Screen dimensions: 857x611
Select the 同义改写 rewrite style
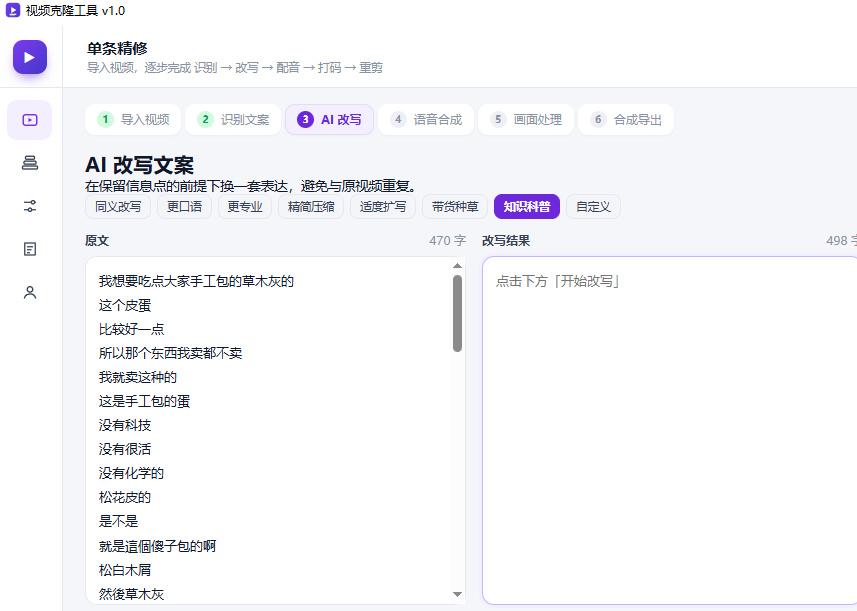(x=118, y=207)
